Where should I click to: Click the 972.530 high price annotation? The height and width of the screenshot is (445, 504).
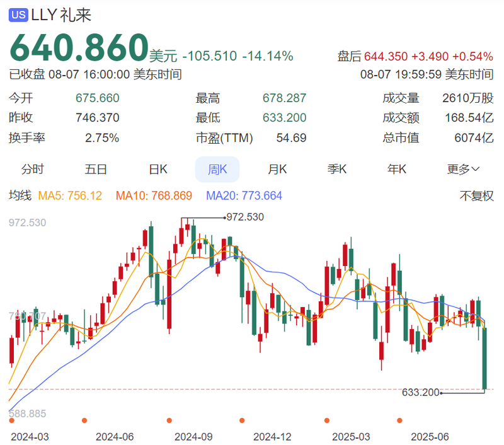pos(245,217)
